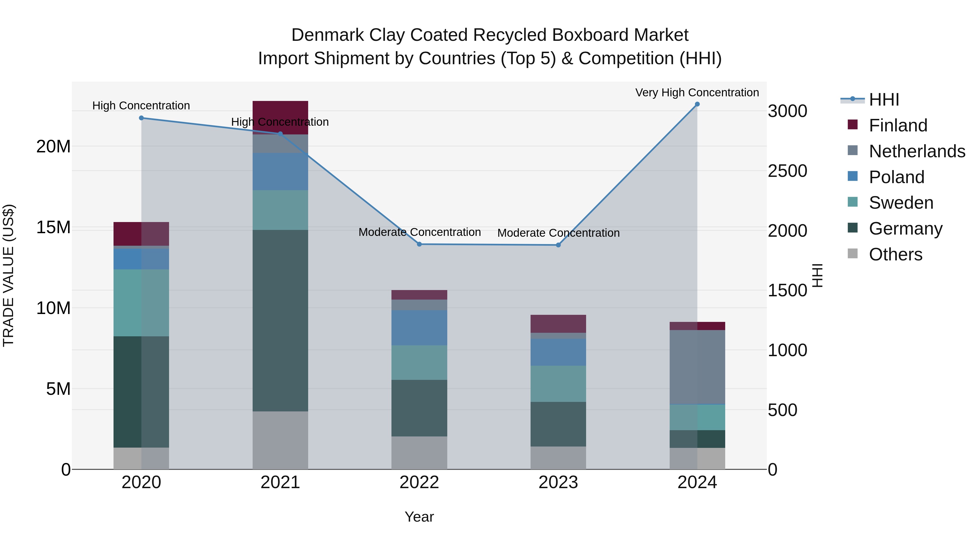Toggle Netherlands series in legend
Screen dimensions: 980x551
pos(906,151)
